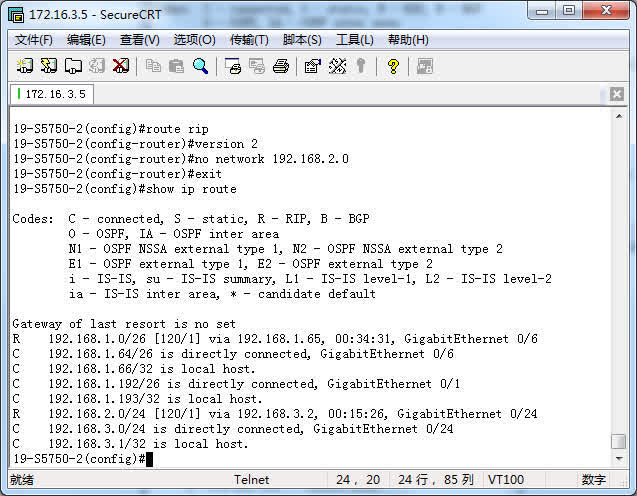637x496 pixels.
Task: Click the Paste toolbar icon
Action: click(176, 66)
